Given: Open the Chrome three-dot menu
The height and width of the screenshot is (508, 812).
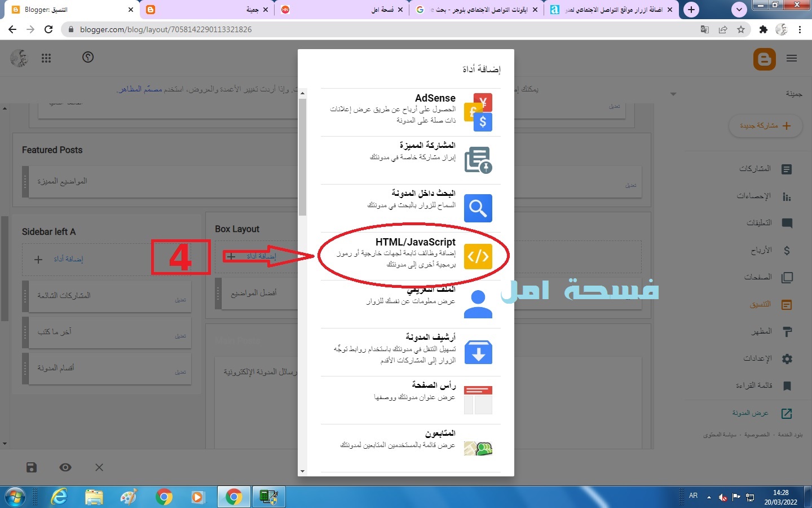Looking at the screenshot, I should [800, 29].
